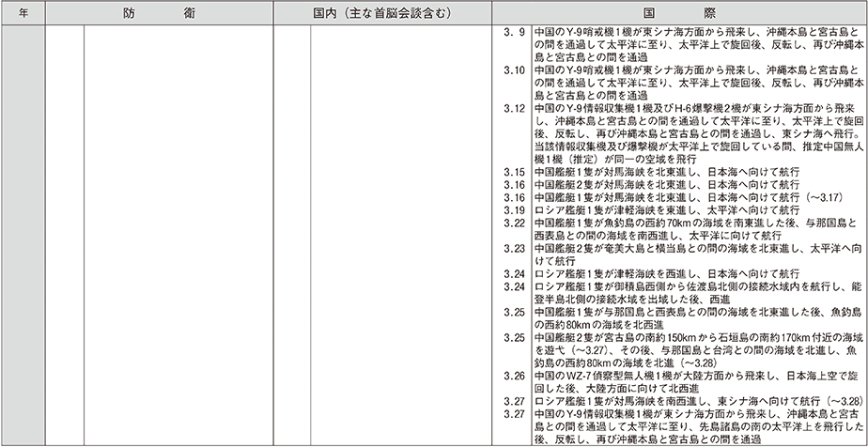
Task: Click the 奄美大島と横当島との間 entry
Action: (x=699, y=254)
